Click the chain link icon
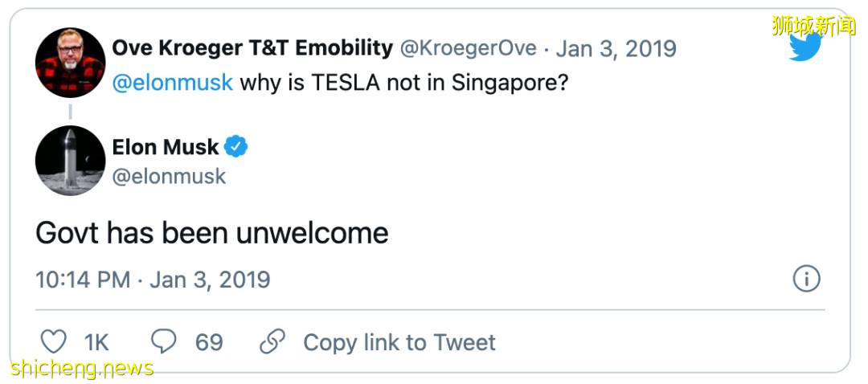This screenshot has width=868, height=384. tap(272, 343)
